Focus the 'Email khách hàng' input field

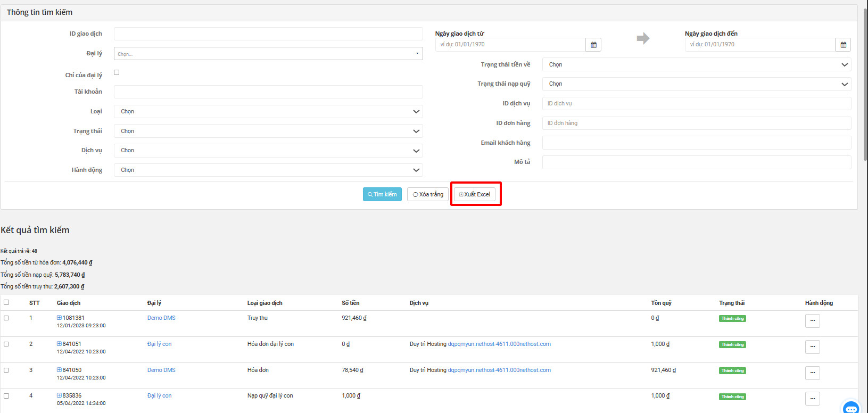(697, 143)
